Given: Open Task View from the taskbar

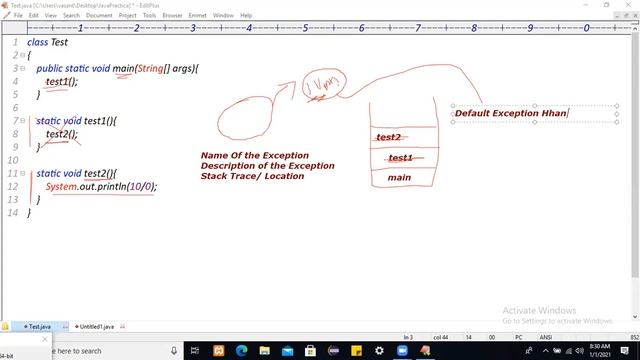Looking at the screenshot, I should [195, 351].
